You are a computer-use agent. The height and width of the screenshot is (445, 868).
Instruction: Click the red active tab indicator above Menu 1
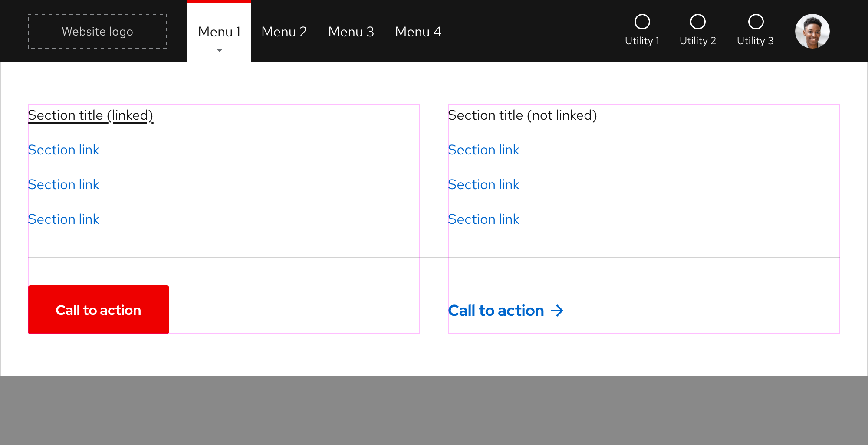pyautogui.click(x=219, y=2)
